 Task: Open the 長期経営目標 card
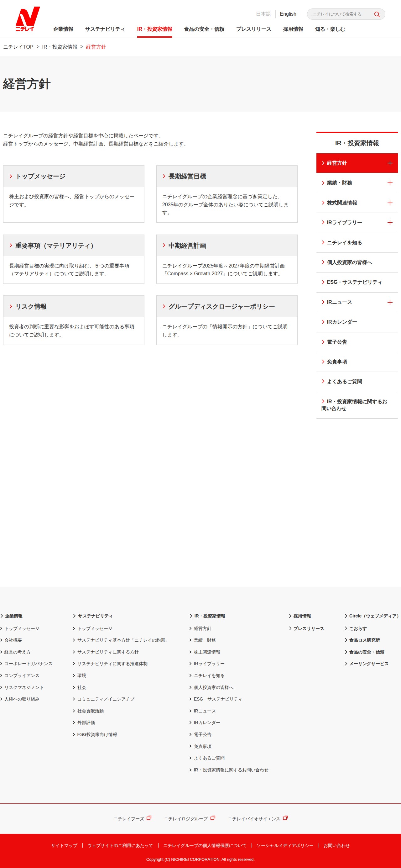(227, 194)
